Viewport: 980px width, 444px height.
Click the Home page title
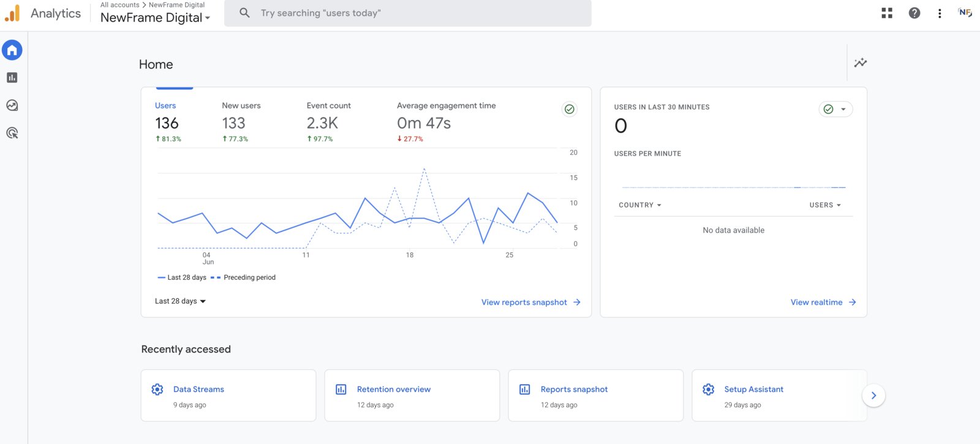click(156, 64)
